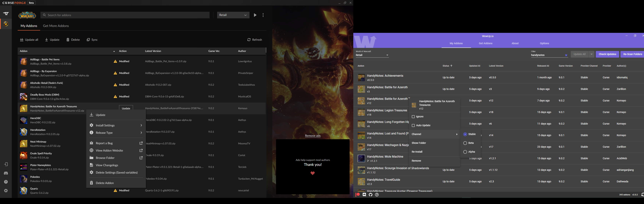Switch to the Get More Addons tab
The width and height of the screenshot is (644, 204).
(x=56, y=26)
